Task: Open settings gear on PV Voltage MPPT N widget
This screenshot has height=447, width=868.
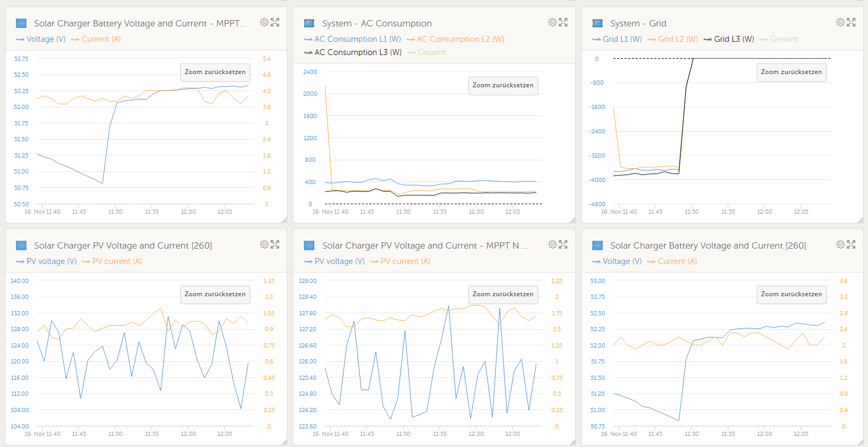Action: click(552, 244)
